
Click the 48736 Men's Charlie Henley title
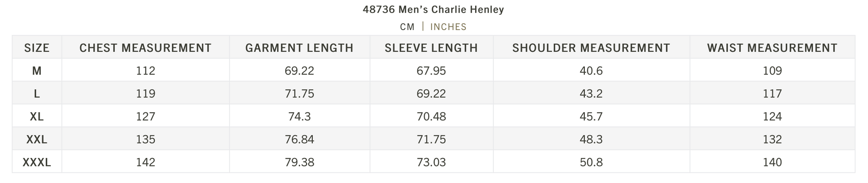433,9
